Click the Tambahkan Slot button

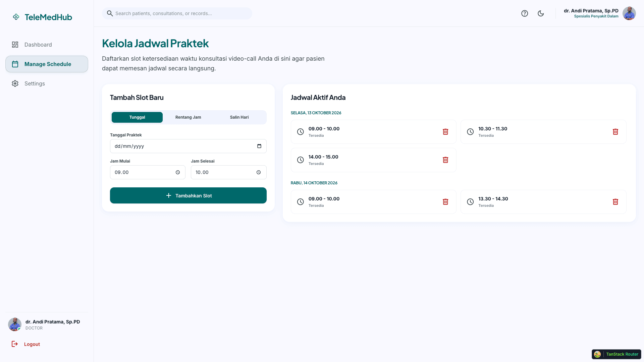pyautogui.click(x=188, y=195)
